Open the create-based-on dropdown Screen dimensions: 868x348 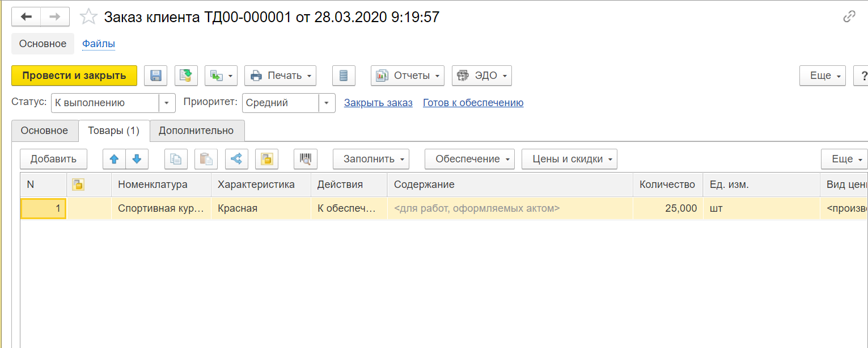221,76
